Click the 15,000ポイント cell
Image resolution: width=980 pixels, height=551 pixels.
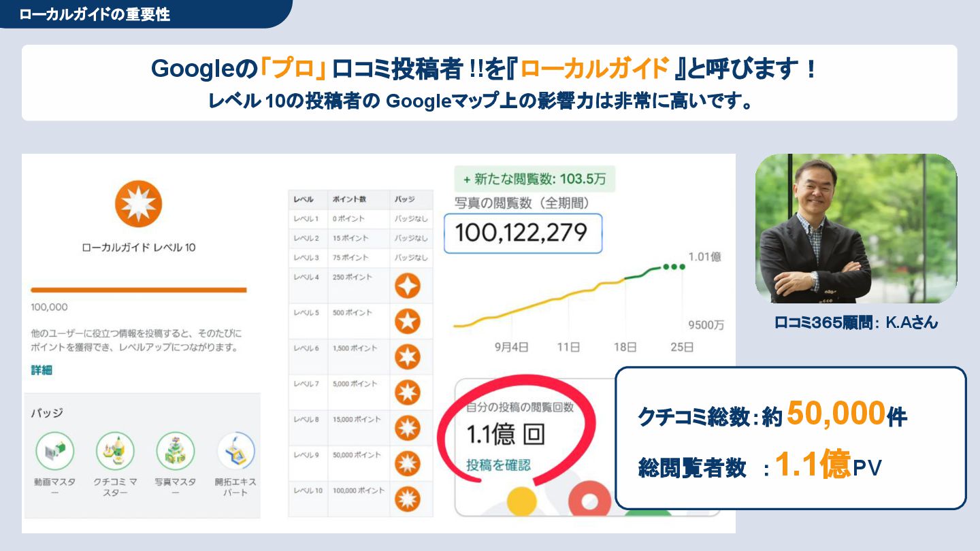[357, 419]
